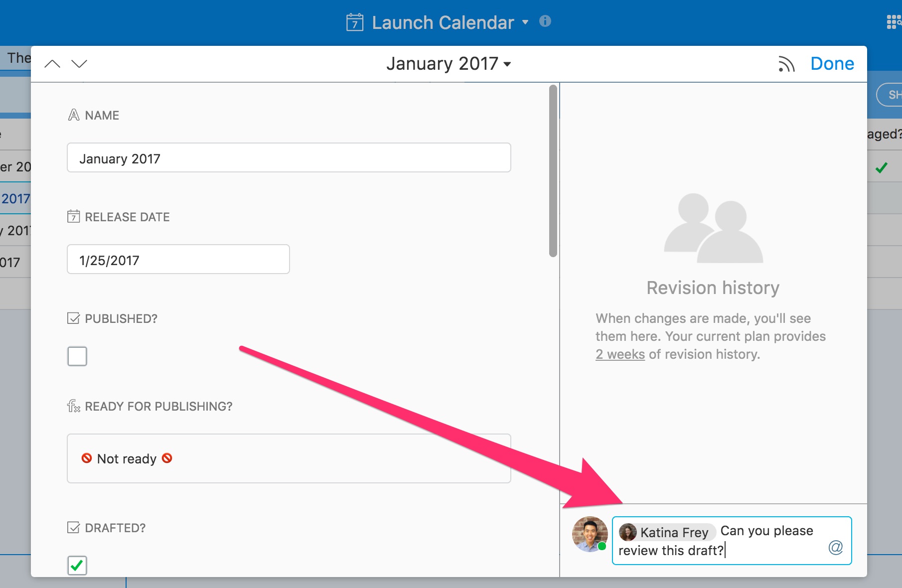Click the Release Date field
Screen dimensions: 902x588
pos(178,259)
